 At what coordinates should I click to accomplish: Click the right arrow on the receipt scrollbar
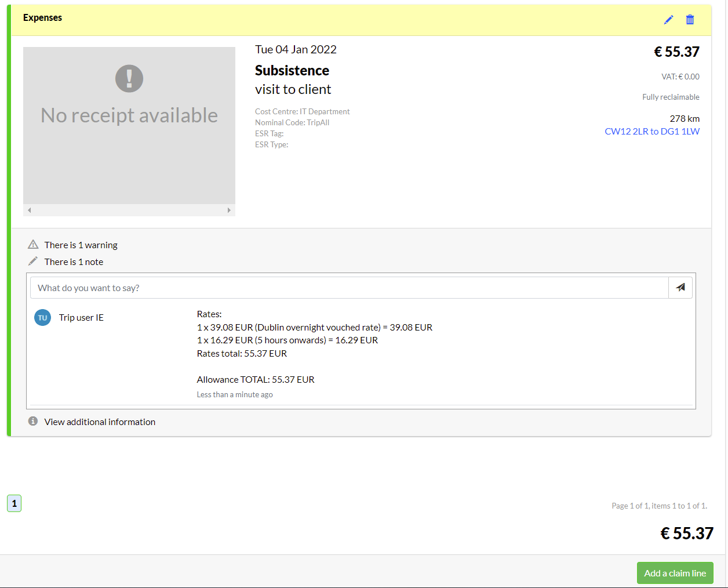point(229,210)
